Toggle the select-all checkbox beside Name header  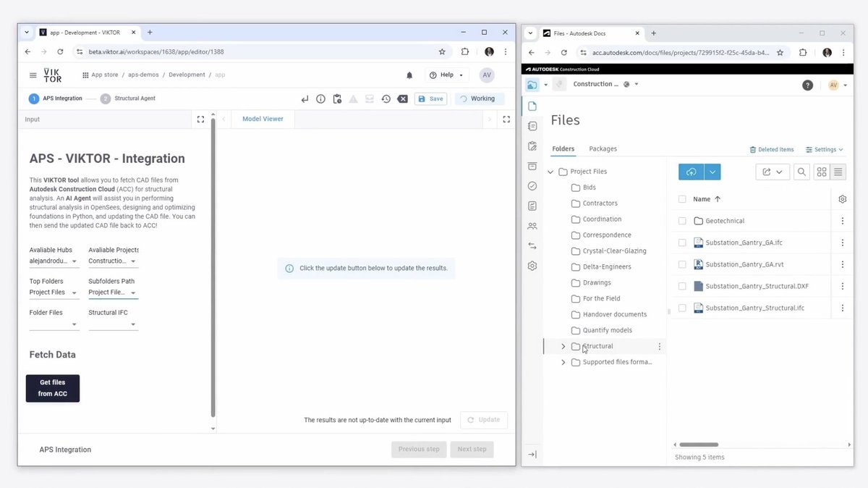point(681,198)
